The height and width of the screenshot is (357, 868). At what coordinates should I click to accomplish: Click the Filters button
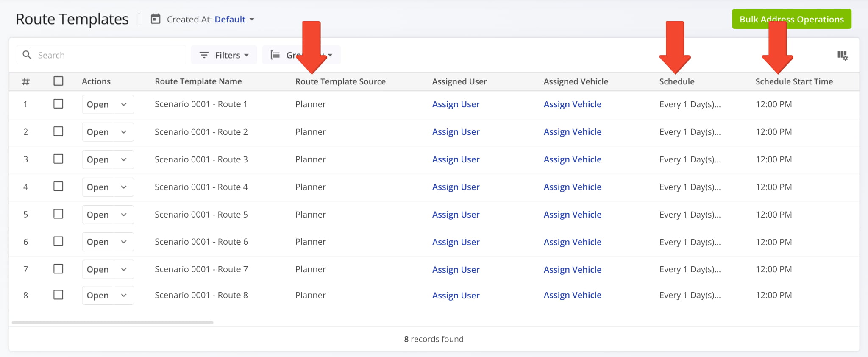pyautogui.click(x=224, y=55)
